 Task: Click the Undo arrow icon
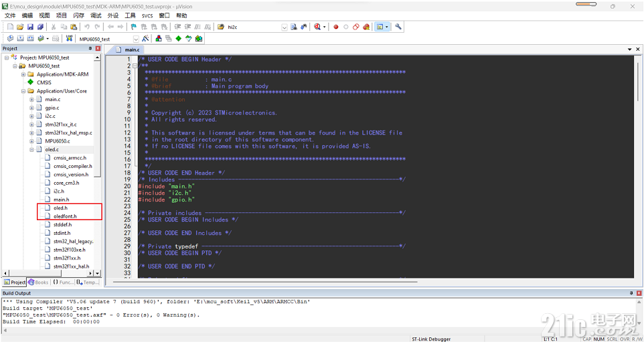(x=86, y=27)
